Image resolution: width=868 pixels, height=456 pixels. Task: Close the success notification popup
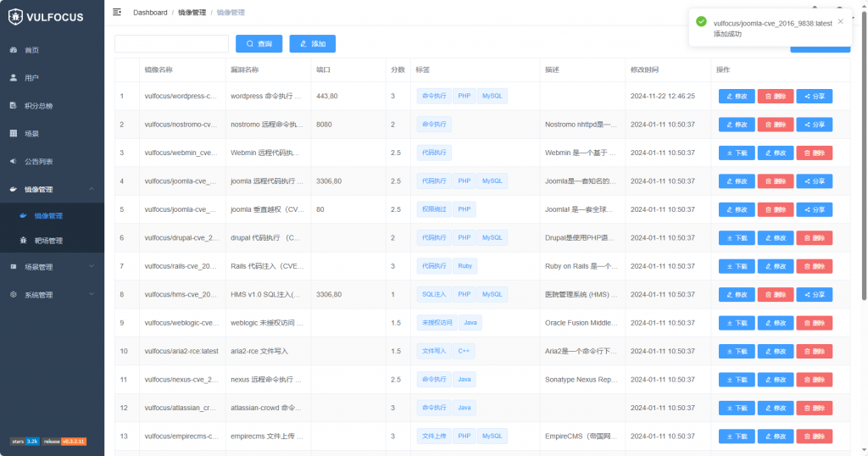tap(840, 21)
